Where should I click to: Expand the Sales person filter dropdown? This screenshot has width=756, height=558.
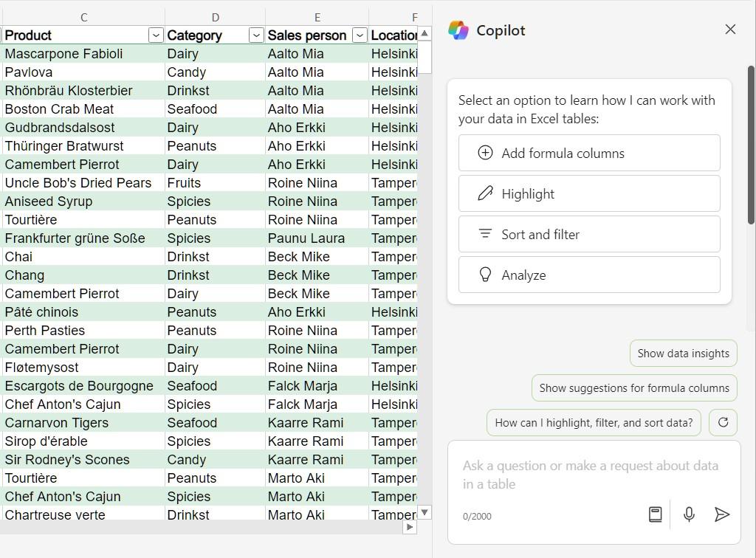coord(360,35)
